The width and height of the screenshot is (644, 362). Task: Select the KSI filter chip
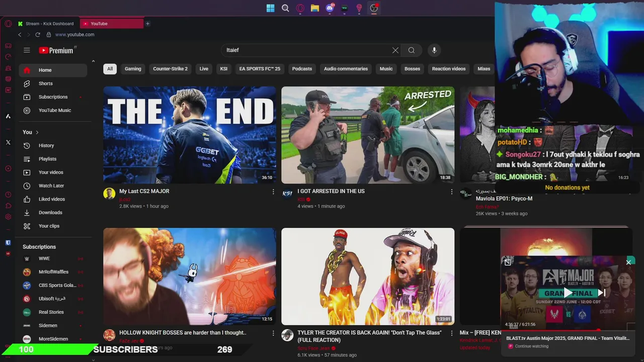point(224,69)
